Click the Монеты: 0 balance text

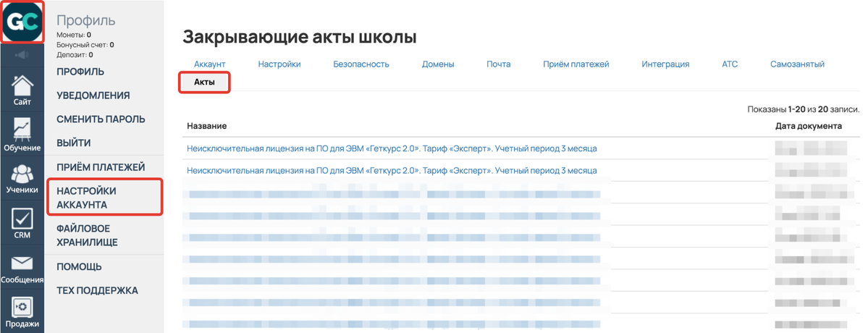[x=74, y=35]
